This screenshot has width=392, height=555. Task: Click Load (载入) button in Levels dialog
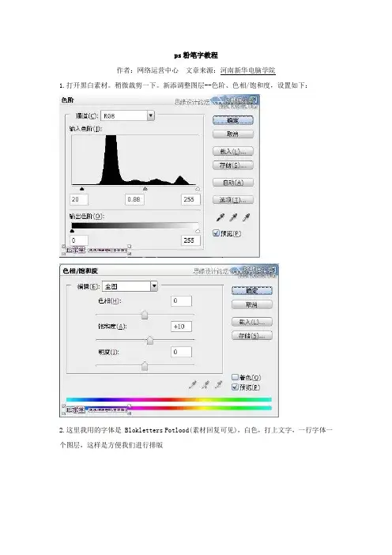click(233, 151)
